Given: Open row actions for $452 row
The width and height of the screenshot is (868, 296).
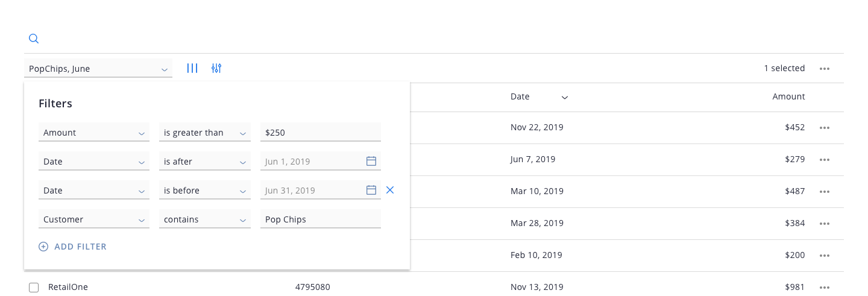Looking at the screenshot, I should (825, 128).
